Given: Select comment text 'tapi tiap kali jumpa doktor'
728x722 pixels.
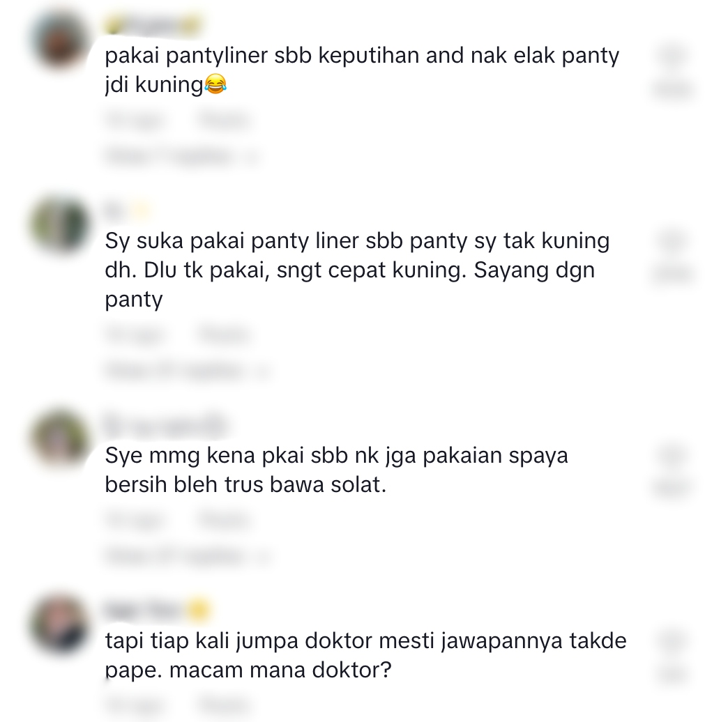Looking at the screenshot, I should coord(239,641).
